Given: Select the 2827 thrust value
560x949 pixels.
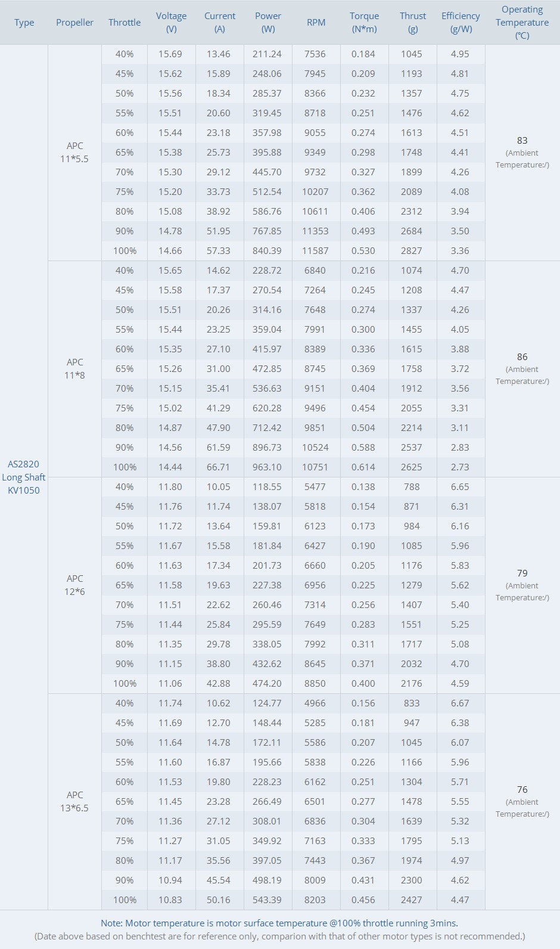Looking at the screenshot, I should pyautogui.click(x=412, y=250).
